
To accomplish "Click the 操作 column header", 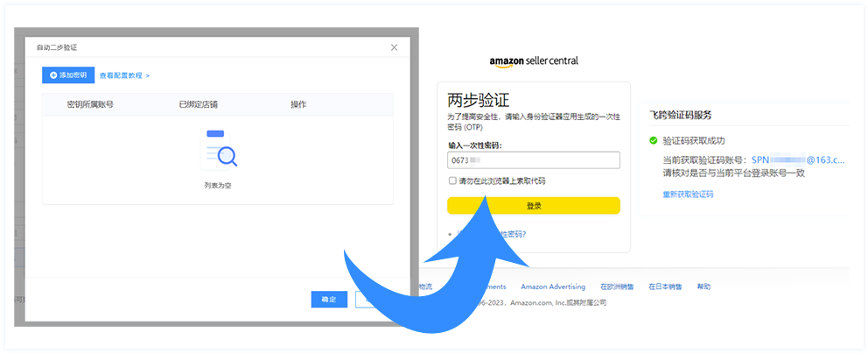I will 298,104.
